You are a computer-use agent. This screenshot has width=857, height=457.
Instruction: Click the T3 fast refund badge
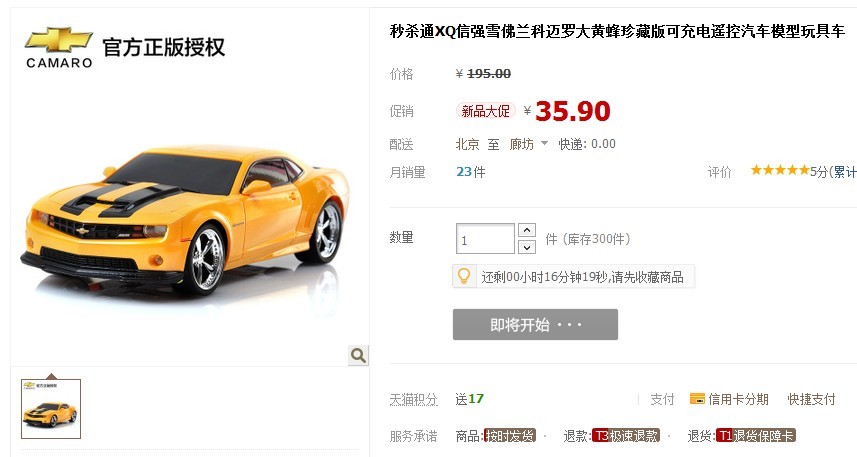click(626, 436)
